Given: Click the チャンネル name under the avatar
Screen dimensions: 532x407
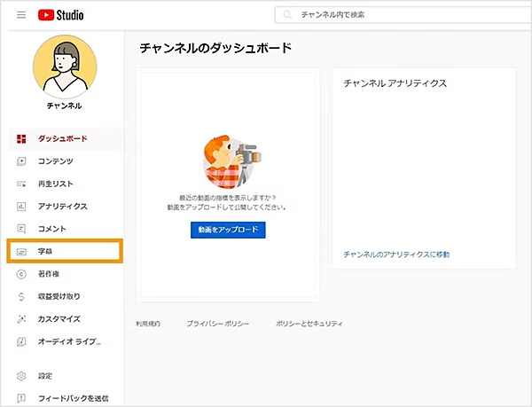Looking at the screenshot, I should pos(65,106).
